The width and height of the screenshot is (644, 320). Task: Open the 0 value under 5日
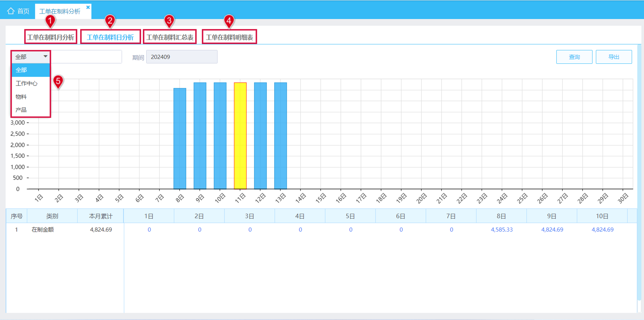click(x=351, y=230)
